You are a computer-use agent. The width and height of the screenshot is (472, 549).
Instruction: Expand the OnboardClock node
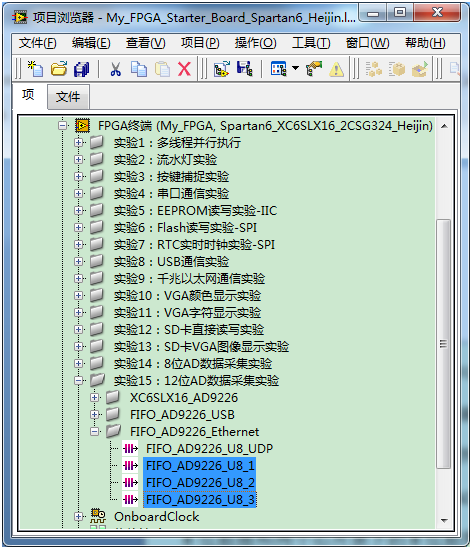pyautogui.click(x=79, y=516)
